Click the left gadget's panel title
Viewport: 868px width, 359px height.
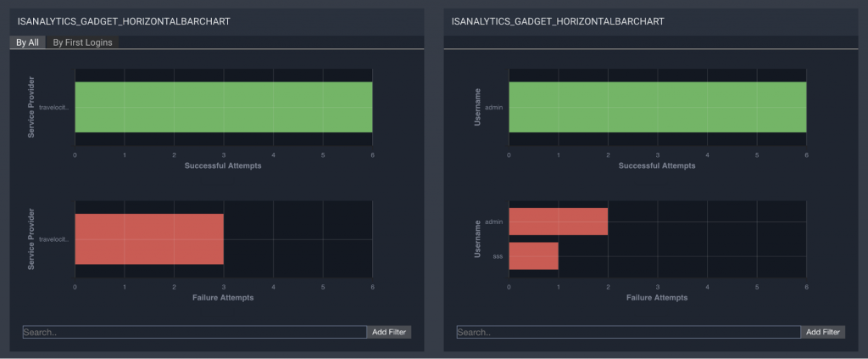tap(124, 20)
